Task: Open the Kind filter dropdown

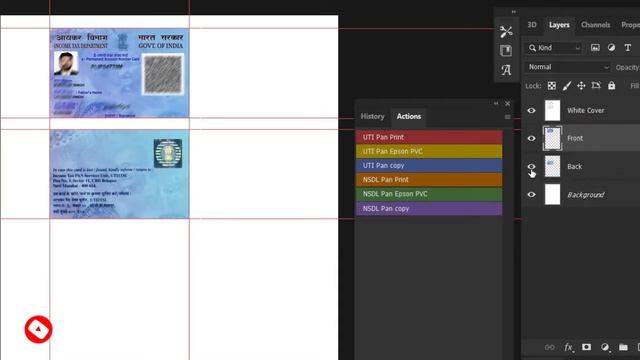Action: (x=553, y=48)
